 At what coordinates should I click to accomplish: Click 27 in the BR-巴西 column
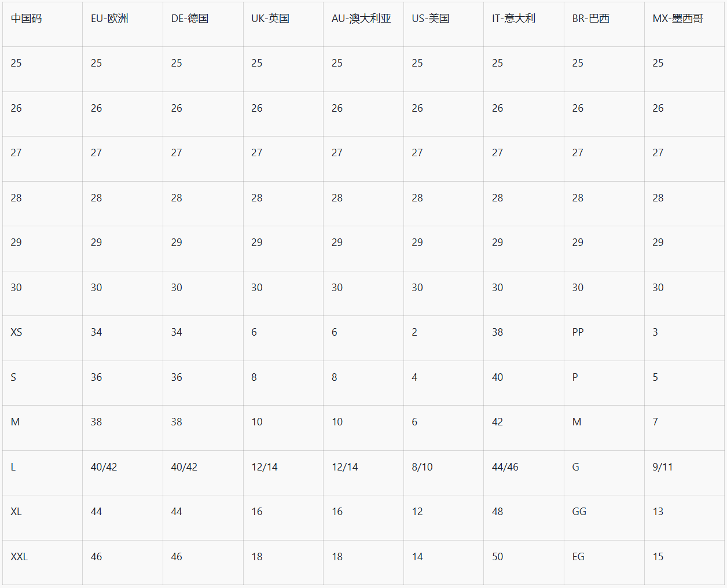click(578, 153)
